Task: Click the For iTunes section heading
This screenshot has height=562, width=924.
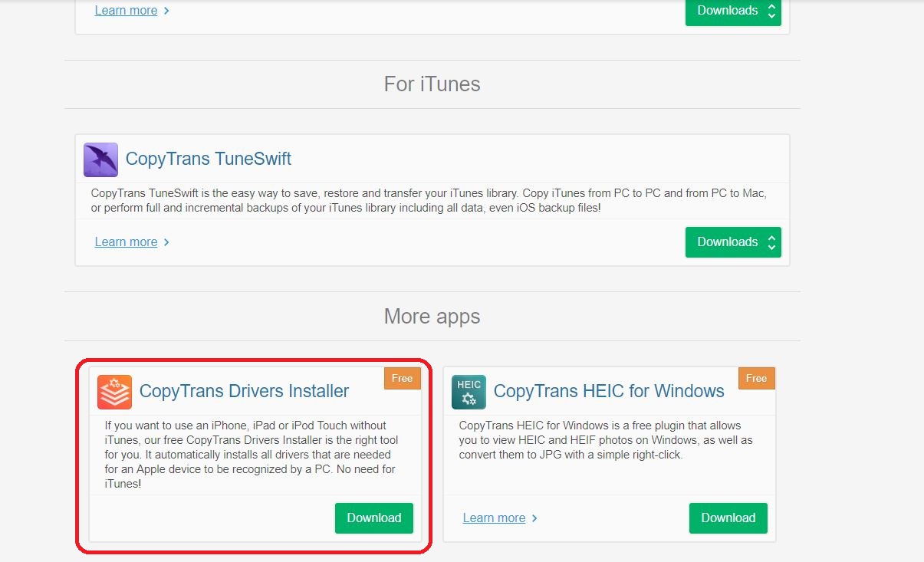Action: coord(432,84)
